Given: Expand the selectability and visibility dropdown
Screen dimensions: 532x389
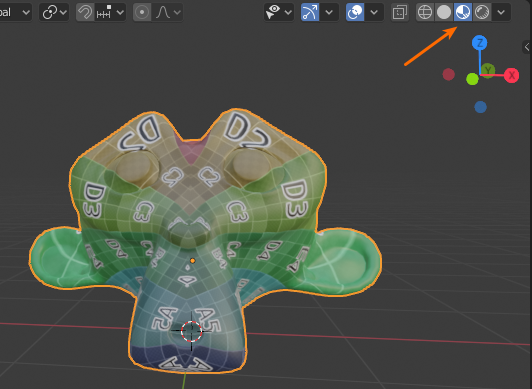Looking at the screenshot, I should pos(288,13).
